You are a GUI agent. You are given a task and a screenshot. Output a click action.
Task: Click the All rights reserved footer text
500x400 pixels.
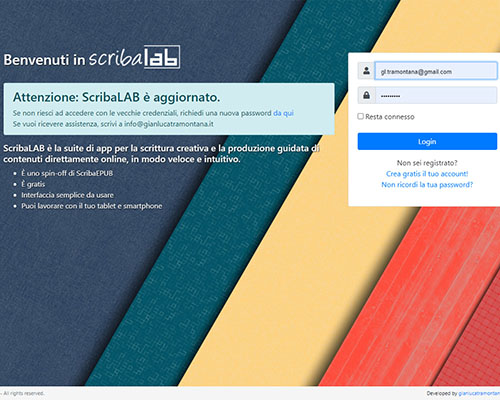[x=23, y=393]
